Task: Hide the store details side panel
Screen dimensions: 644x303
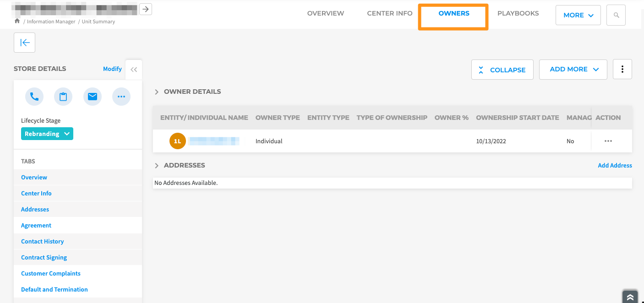Action: pos(134,70)
